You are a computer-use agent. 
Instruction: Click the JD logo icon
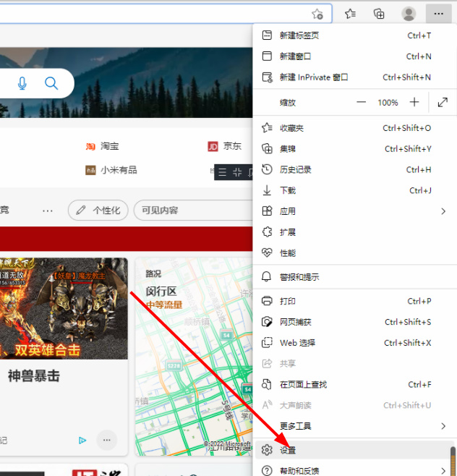(x=213, y=146)
